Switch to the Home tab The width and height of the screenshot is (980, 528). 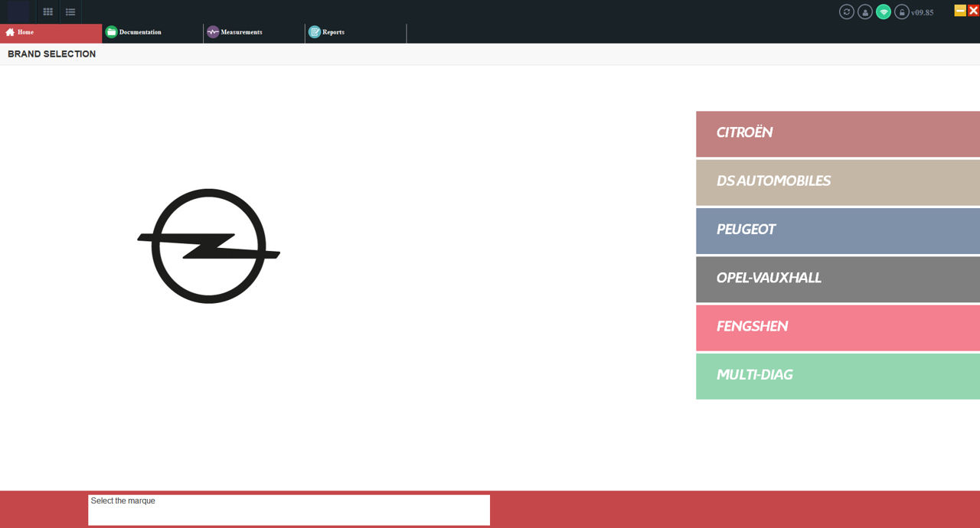point(51,33)
